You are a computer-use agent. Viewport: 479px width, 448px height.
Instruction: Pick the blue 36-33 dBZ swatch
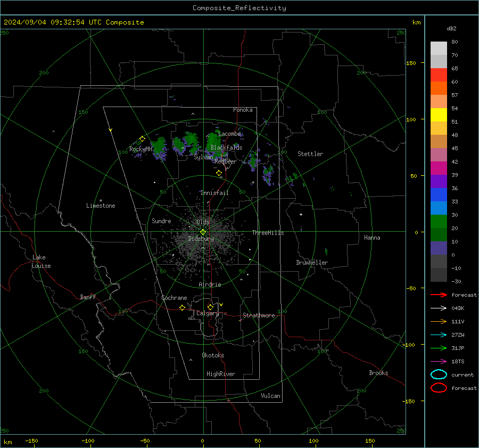click(439, 194)
